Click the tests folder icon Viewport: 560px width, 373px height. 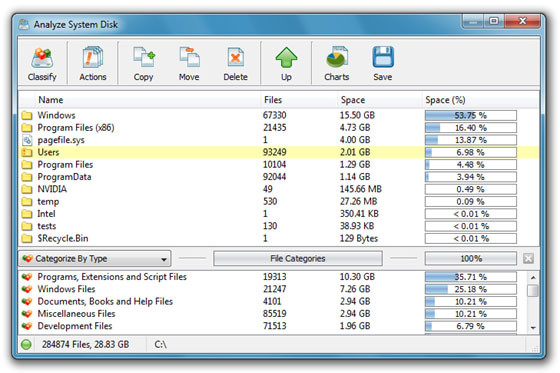(x=27, y=226)
